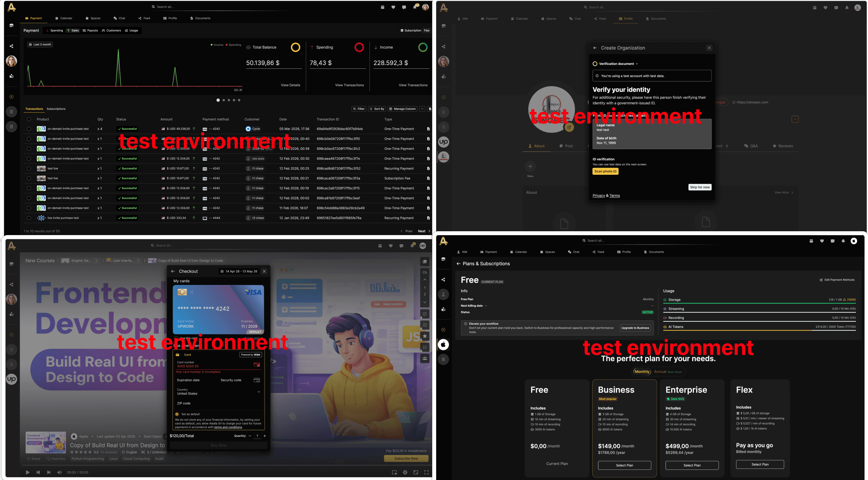Screen dimensions: 868x480
Task: Click the edit pencil on the organization logo
Action: 569,127
